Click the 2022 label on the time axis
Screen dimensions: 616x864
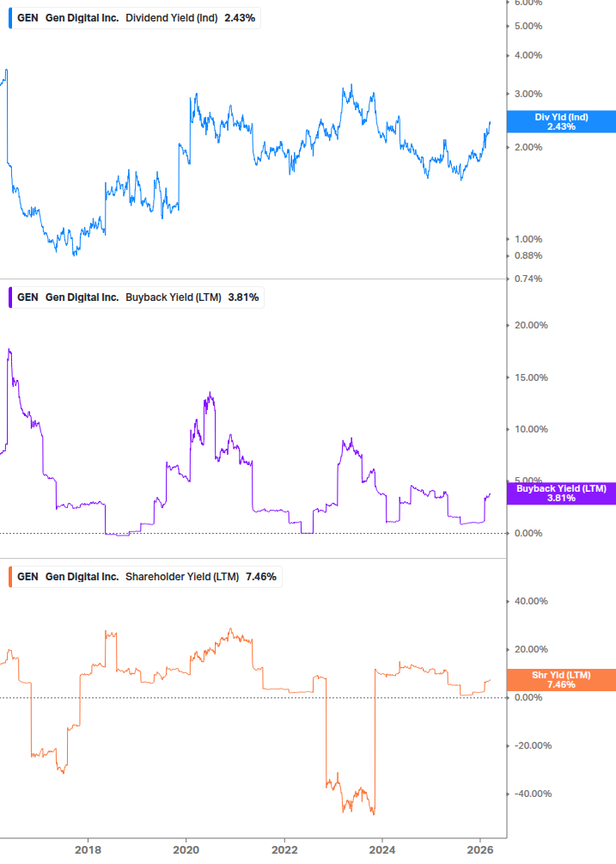[284, 849]
